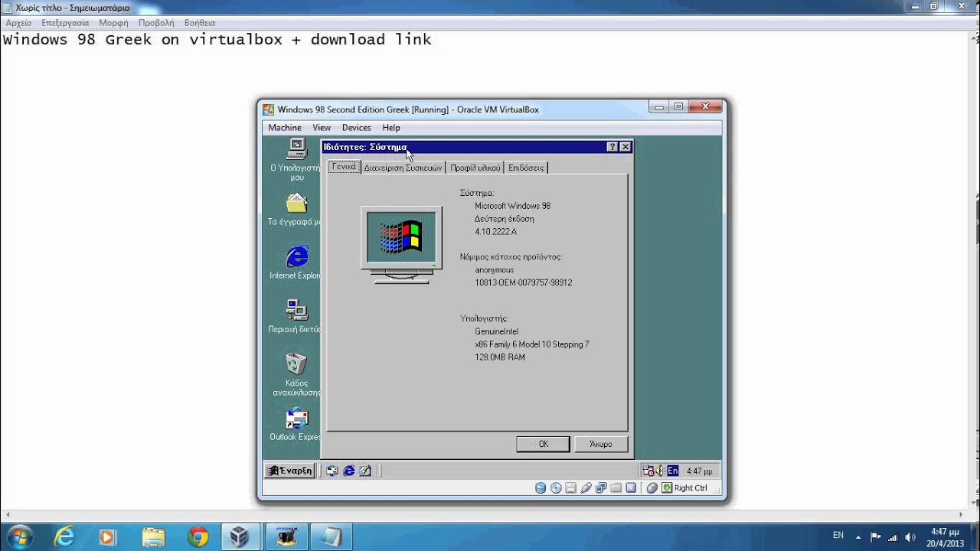980x551 pixels.
Task: Close the System Properties dialog
Action: (626, 147)
